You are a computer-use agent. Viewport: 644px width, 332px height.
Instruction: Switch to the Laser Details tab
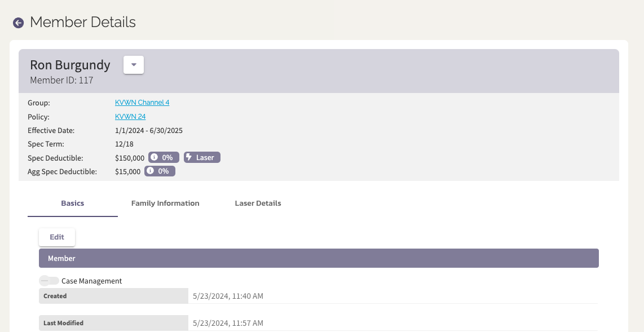coord(258,203)
